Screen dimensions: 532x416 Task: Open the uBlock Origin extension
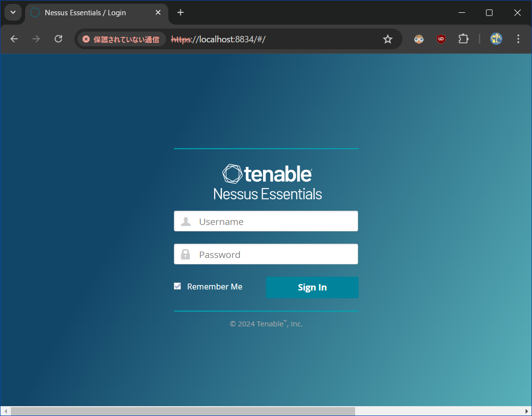tap(441, 39)
